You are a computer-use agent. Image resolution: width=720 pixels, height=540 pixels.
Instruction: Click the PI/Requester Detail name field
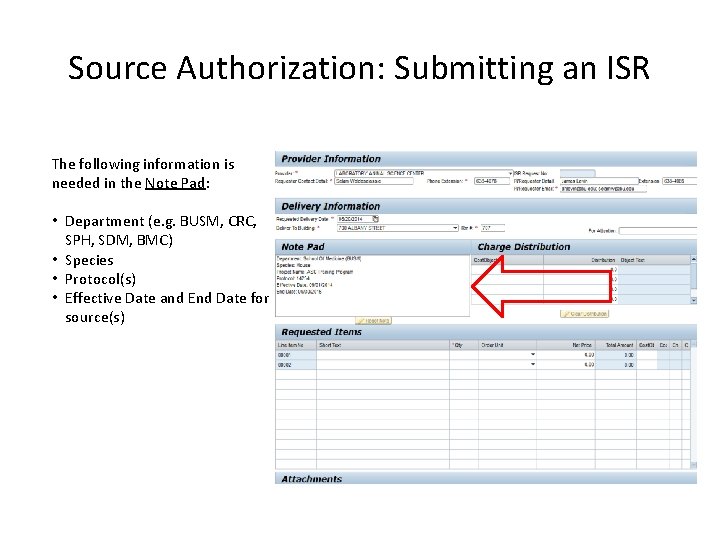[599, 181]
